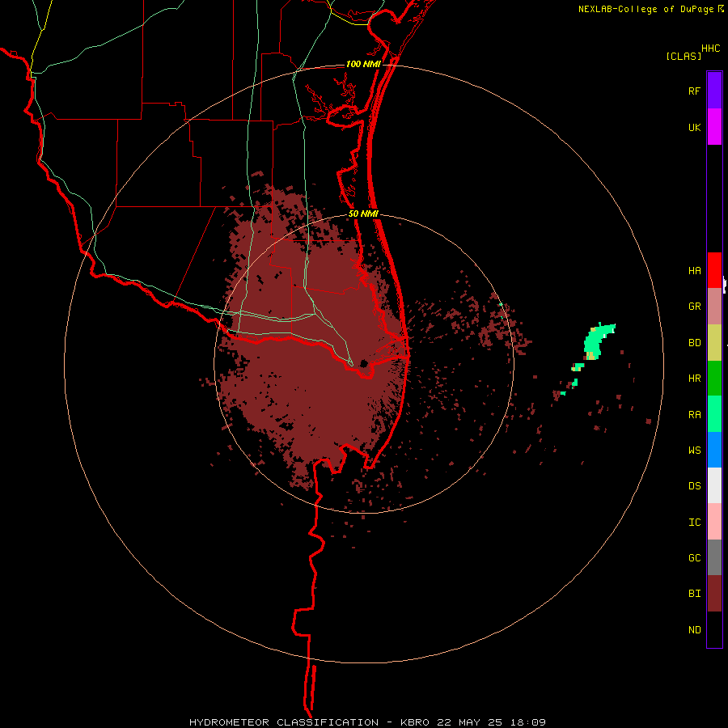Click the DS legend label
The width and height of the screenshot is (728, 728).
tap(694, 486)
